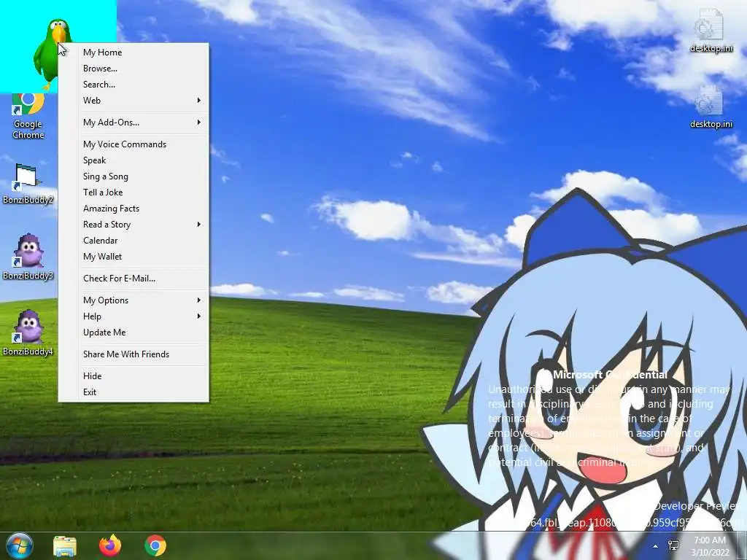Expand the Web submenu

click(x=133, y=101)
